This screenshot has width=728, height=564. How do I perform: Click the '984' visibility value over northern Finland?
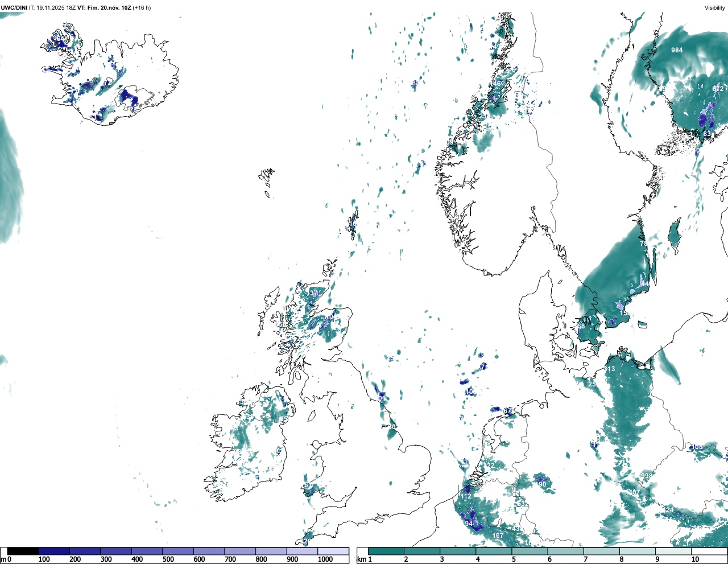pos(677,50)
